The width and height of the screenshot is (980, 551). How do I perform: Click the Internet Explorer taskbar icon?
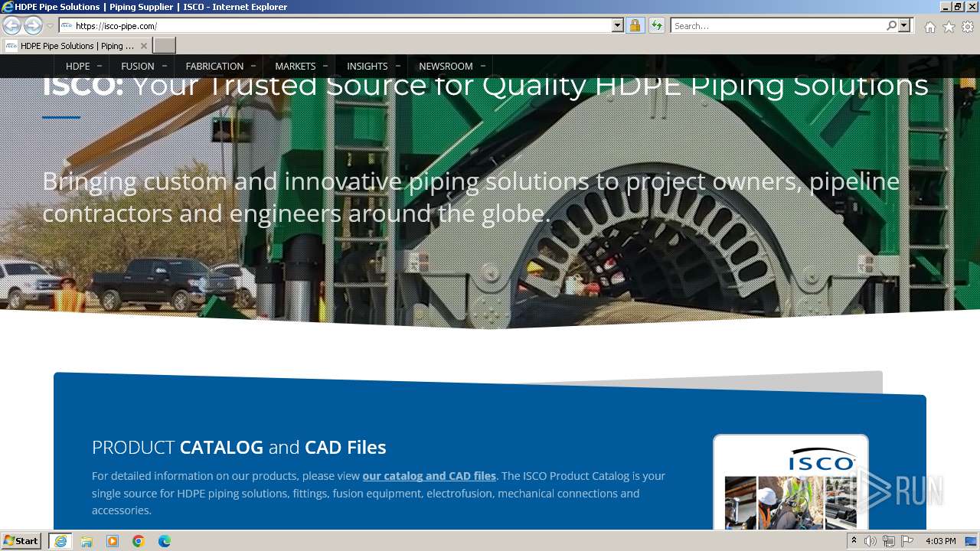pos(60,541)
